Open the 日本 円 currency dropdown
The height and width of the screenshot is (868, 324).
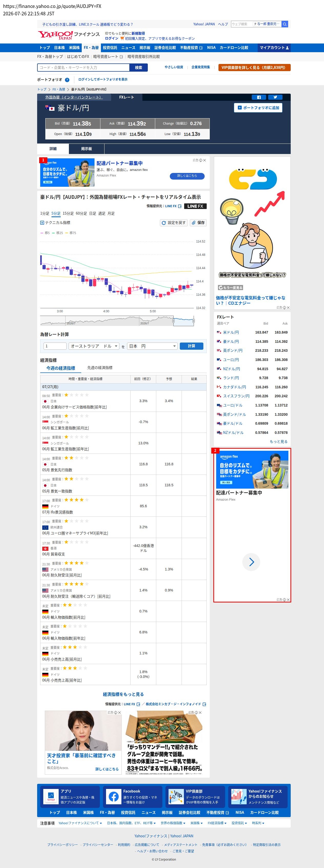[x=152, y=346]
